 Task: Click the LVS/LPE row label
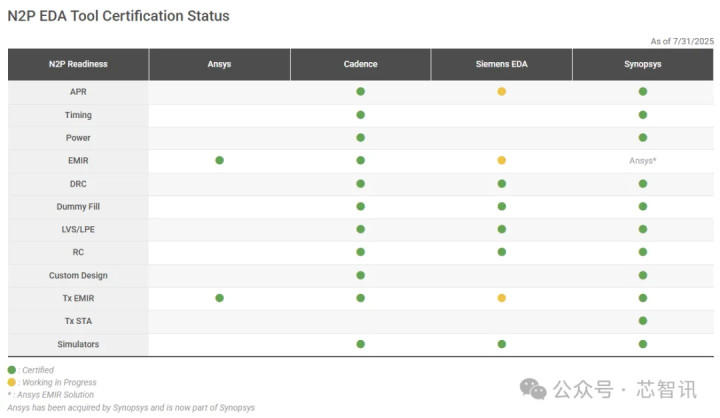coord(78,229)
